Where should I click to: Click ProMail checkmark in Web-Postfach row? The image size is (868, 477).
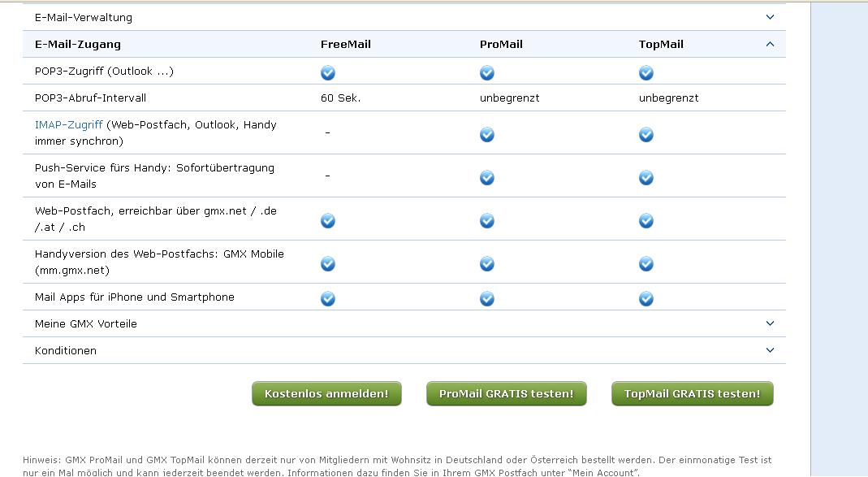487,221
